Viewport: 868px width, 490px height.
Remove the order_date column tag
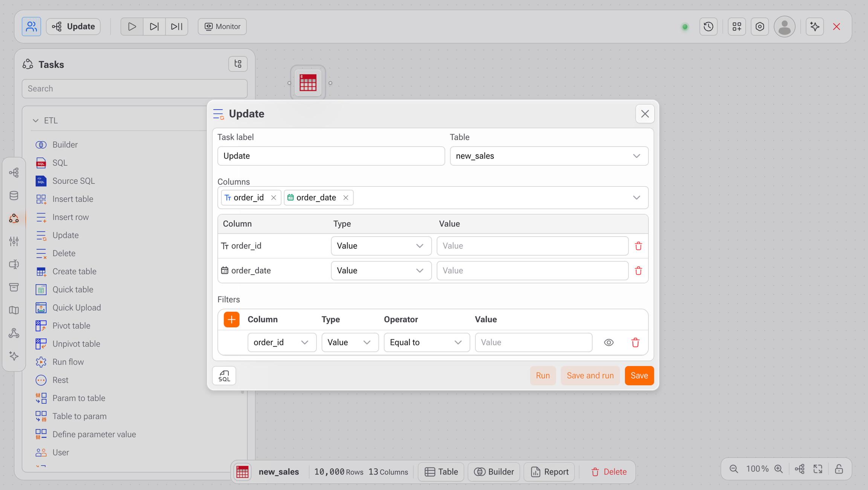(345, 198)
